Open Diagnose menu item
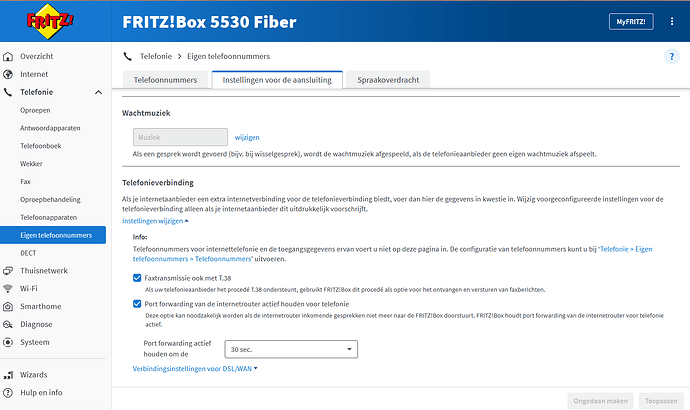The height and width of the screenshot is (410, 690). point(36,324)
